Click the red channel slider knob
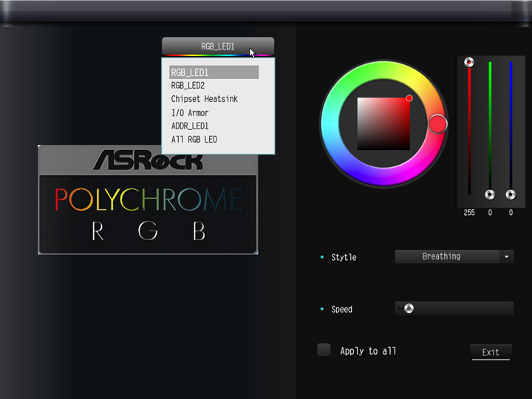532x399 pixels. click(x=469, y=62)
